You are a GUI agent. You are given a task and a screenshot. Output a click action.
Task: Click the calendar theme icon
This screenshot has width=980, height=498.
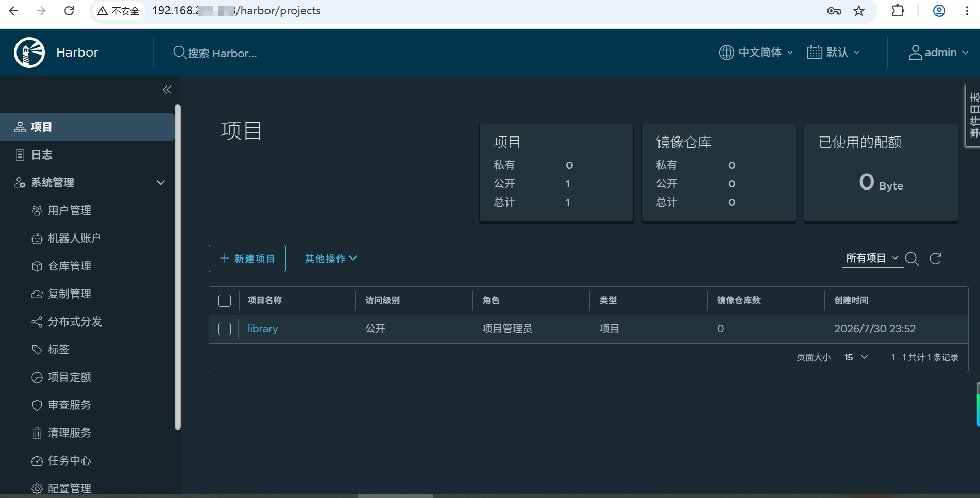[x=815, y=53]
